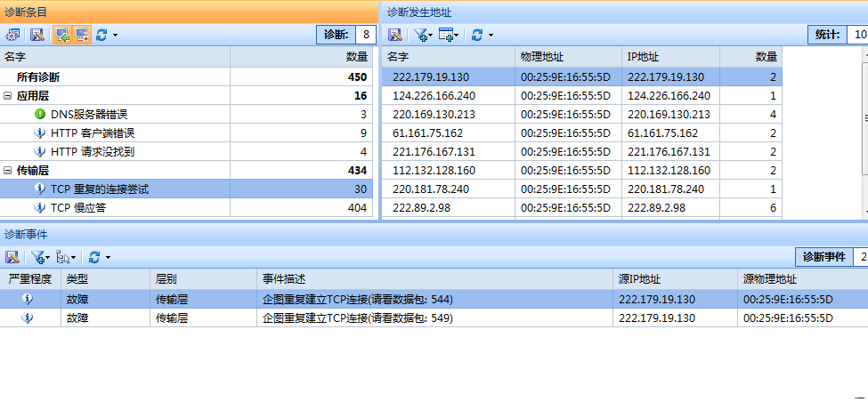Click severity icon of packet 544 event

[x=28, y=299]
